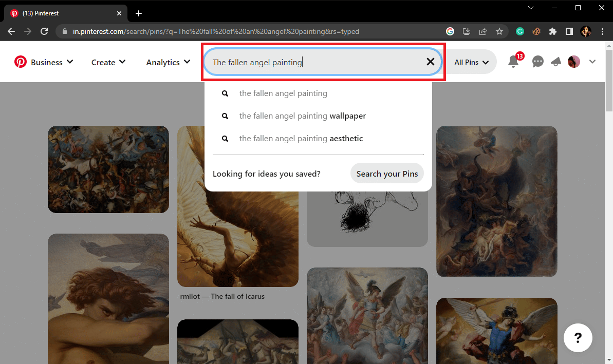Reload the current page
Screen dimensions: 613x364
tap(44, 31)
